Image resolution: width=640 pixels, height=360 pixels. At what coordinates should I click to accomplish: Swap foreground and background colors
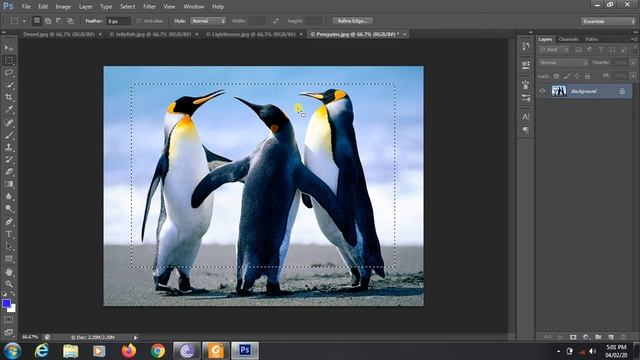coord(13,294)
